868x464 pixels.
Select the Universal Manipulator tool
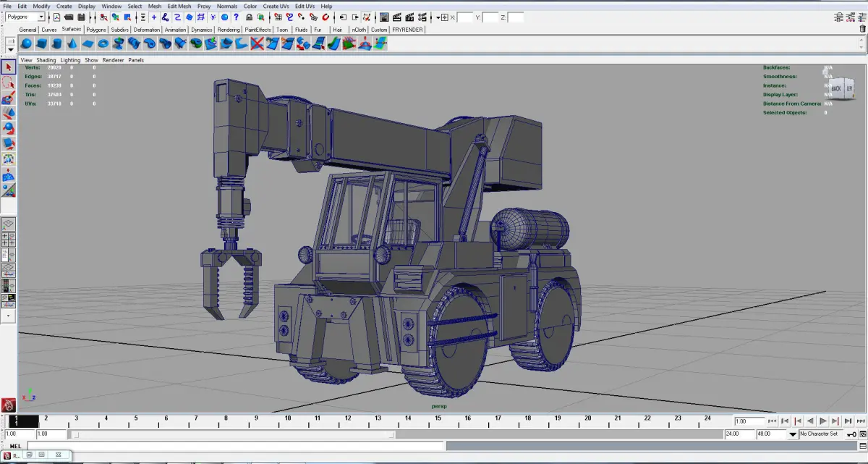9,159
